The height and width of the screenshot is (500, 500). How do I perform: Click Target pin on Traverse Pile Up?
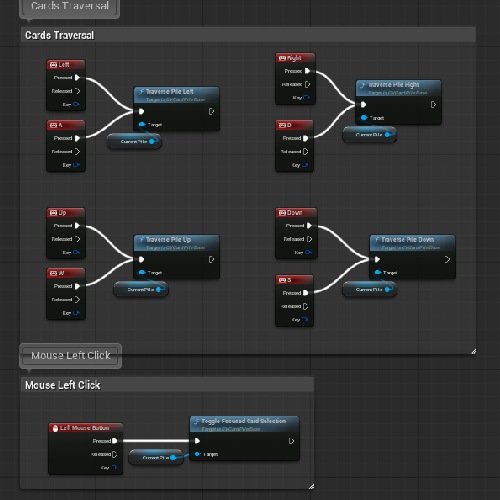click(142, 273)
